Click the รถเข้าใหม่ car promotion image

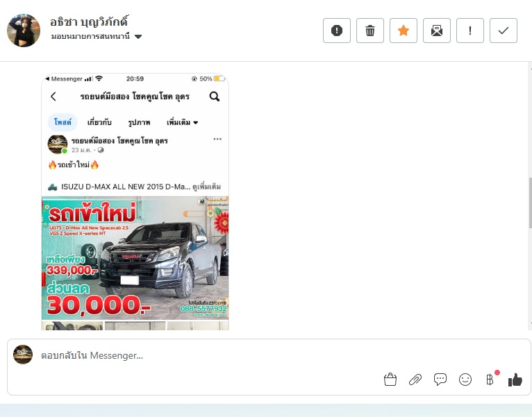(x=135, y=258)
